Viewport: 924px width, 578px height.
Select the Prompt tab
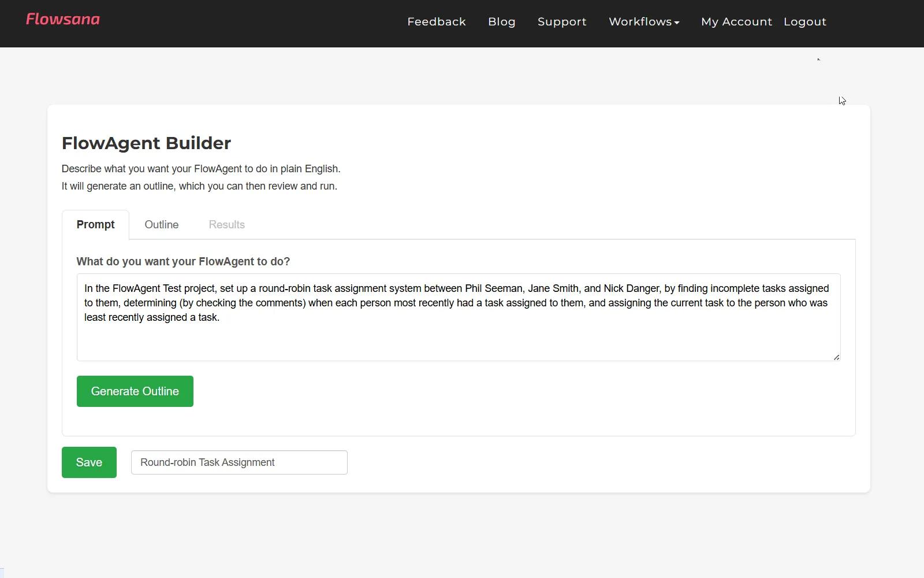[95, 225]
